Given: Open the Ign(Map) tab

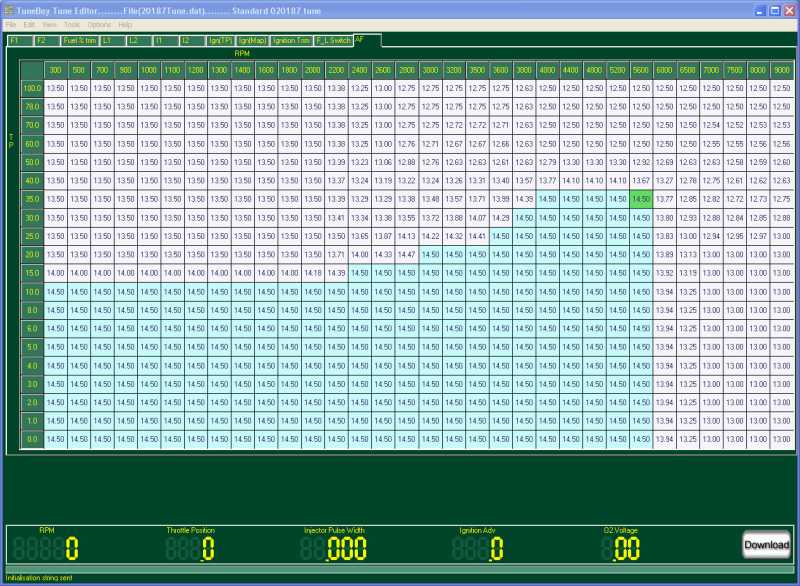Looking at the screenshot, I should pyautogui.click(x=253, y=40).
